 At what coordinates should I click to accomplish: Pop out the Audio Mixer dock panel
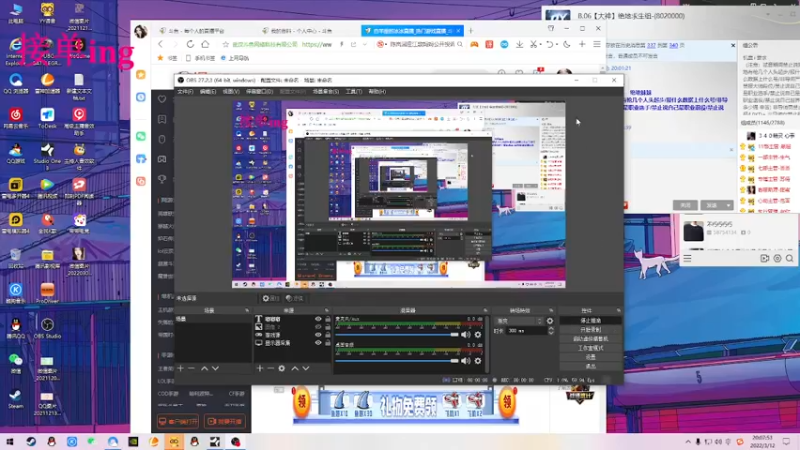pyautogui.click(x=485, y=310)
